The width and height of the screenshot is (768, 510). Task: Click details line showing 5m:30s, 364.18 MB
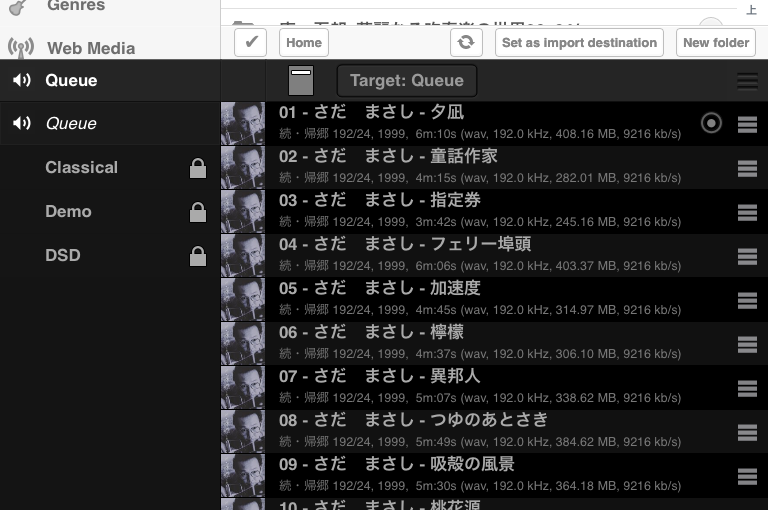pos(480,486)
